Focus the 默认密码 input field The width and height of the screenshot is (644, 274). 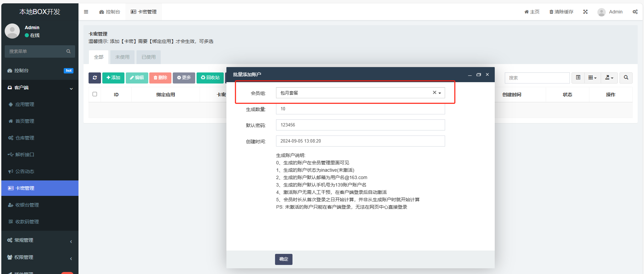pyautogui.click(x=360, y=125)
